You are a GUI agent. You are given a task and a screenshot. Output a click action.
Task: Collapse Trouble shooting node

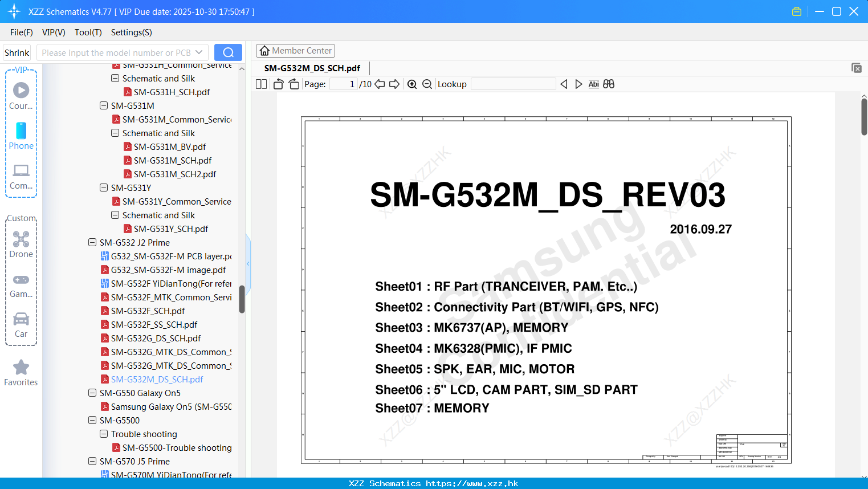coord(104,434)
